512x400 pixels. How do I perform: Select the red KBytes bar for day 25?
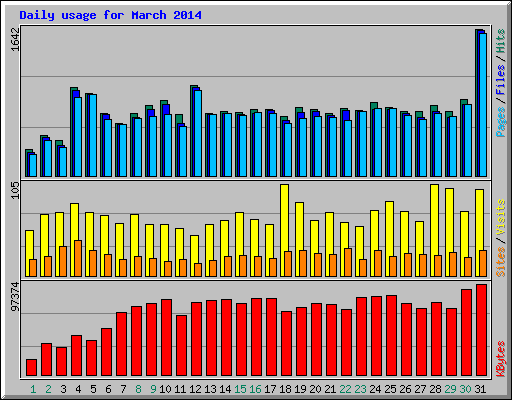click(391, 335)
